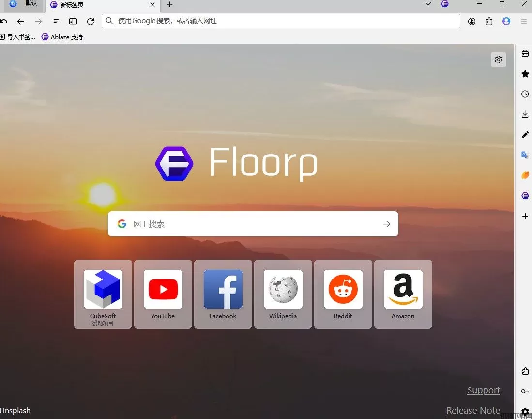Add new sidebar panel with plus
The width and height of the screenshot is (532, 419).
tap(525, 216)
